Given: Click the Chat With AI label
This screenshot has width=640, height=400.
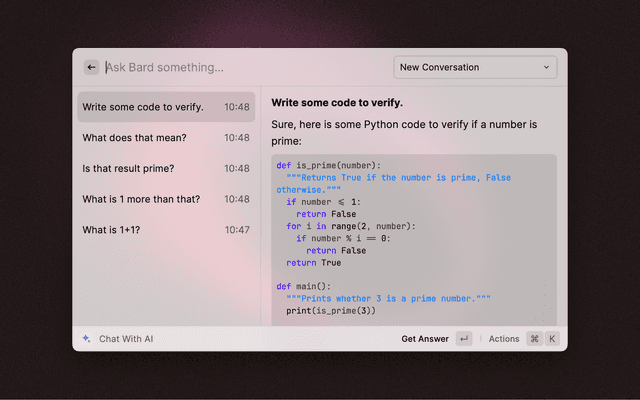Looking at the screenshot, I should coord(126,339).
